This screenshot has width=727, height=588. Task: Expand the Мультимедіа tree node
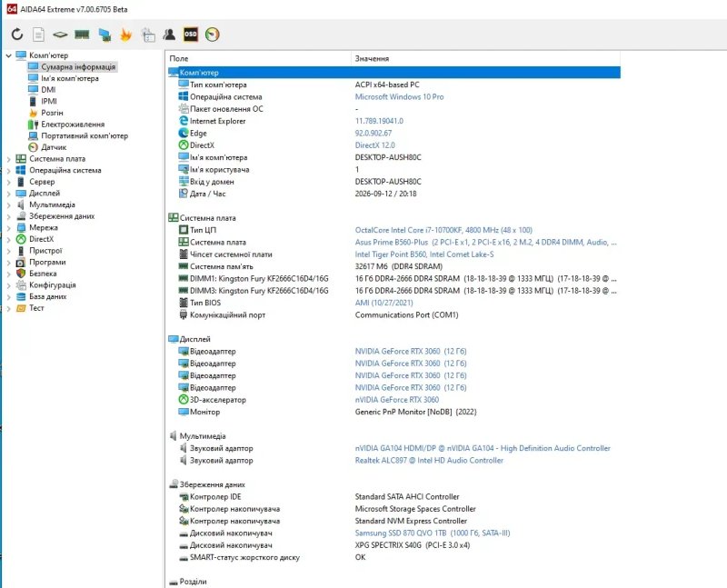8,205
